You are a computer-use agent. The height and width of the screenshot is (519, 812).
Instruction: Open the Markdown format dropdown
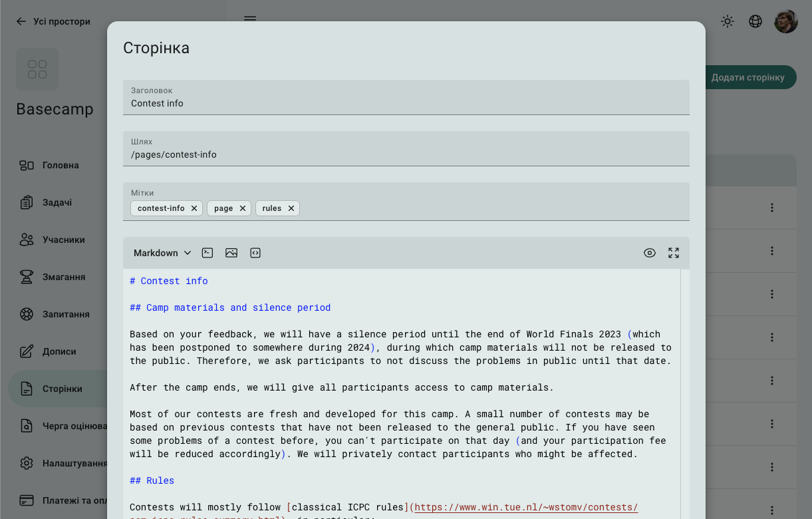pyautogui.click(x=162, y=253)
